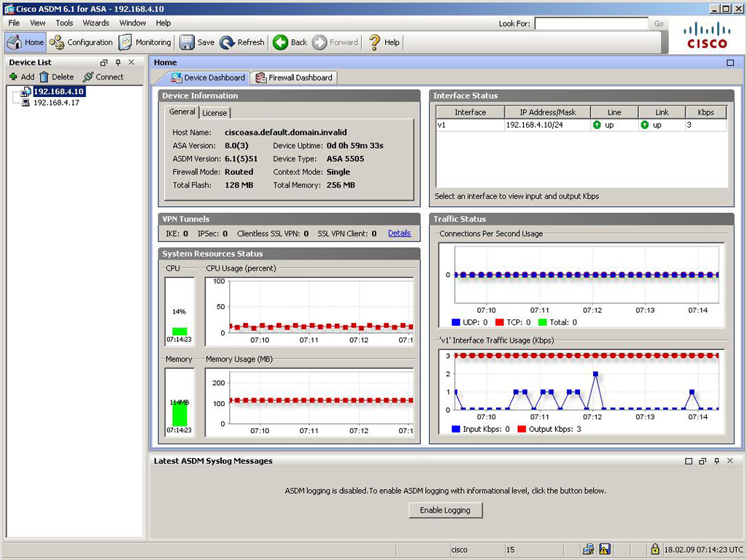Click the blue Input Kbps legend swatch
The height and width of the screenshot is (560, 747).
pyautogui.click(x=456, y=429)
